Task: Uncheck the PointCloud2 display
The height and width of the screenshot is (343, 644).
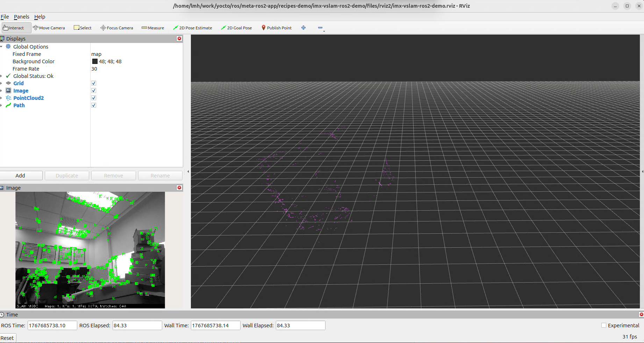Action: click(94, 98)
